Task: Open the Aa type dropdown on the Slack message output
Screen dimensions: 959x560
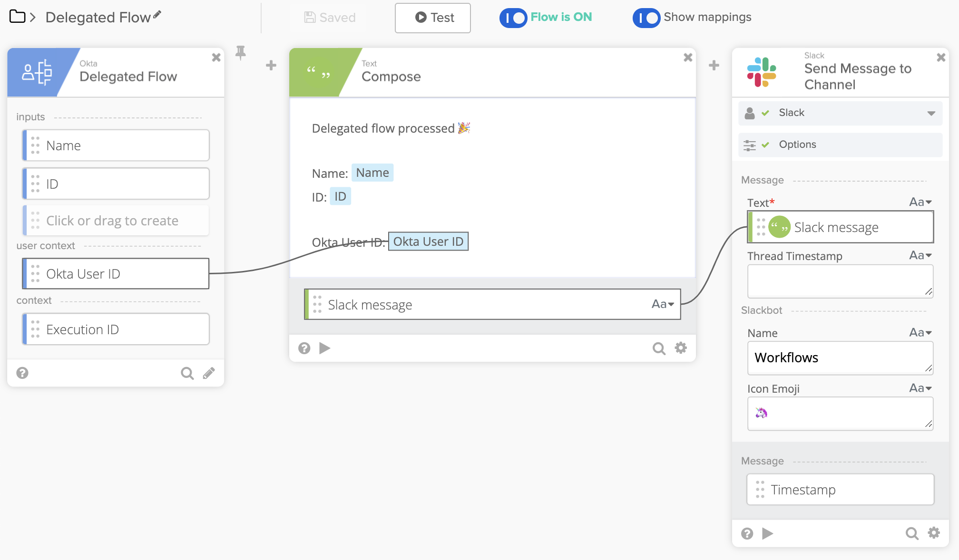Action: pos(663,304)
